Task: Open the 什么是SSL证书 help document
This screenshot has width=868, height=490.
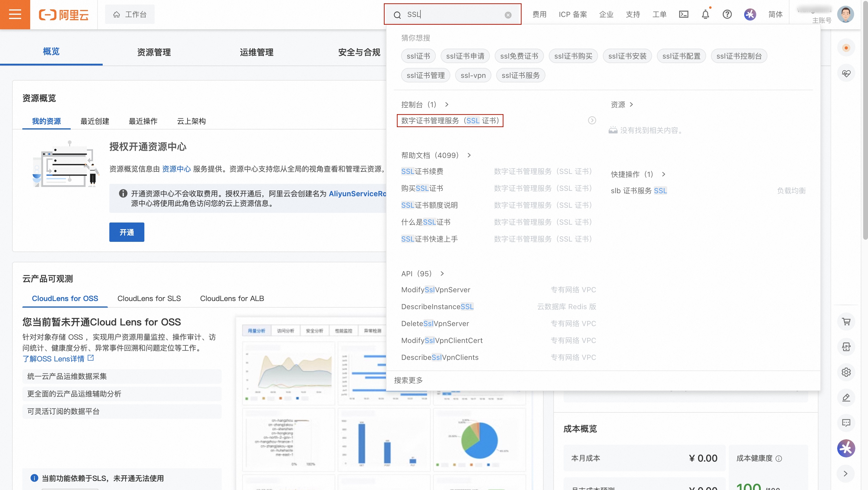Action: click(x=426, y=222)
